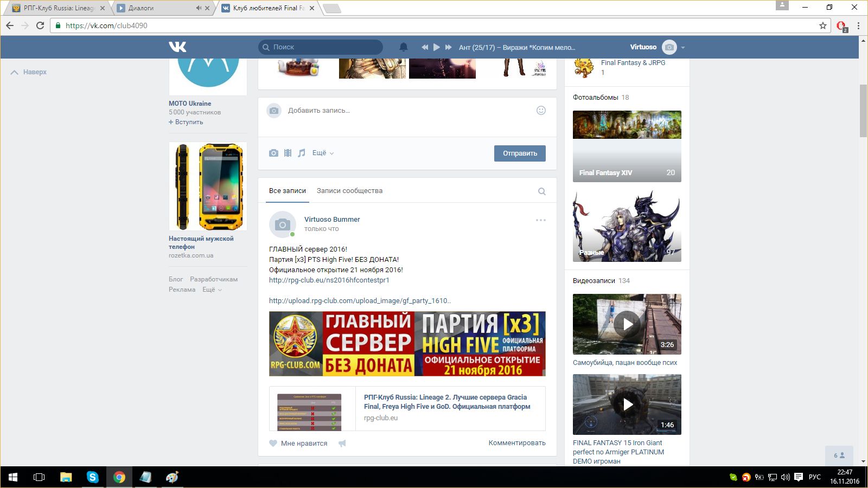Open Видеозаписи section header
This screenshot has width=868, height=488.
594,281
